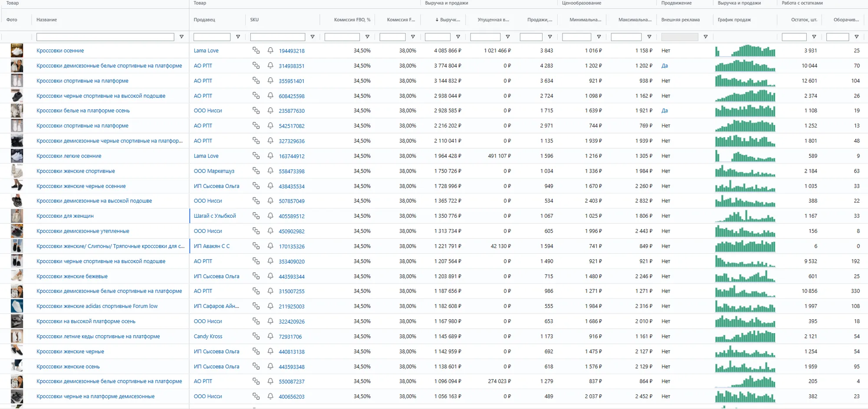Click Да advertising link for SKU 235877630
This screenshot has height=409, width=868.
pyautogui.click(x=664, y=111)
